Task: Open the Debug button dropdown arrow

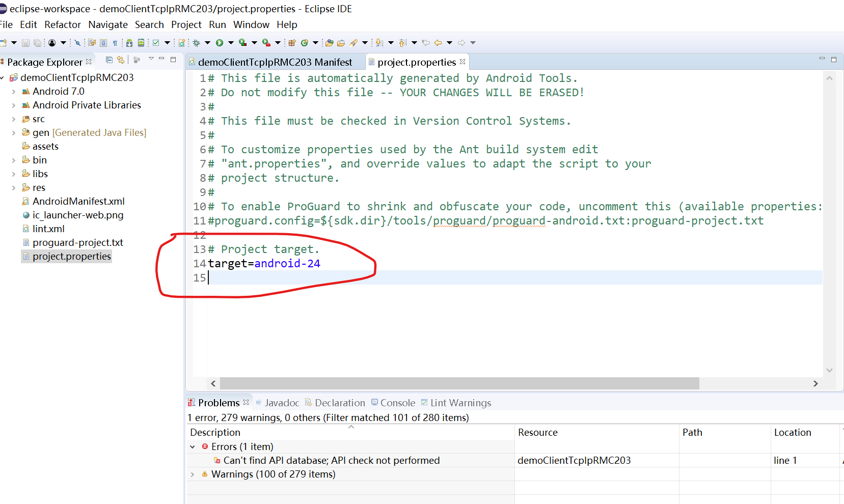Action: (x=207, y=43)
